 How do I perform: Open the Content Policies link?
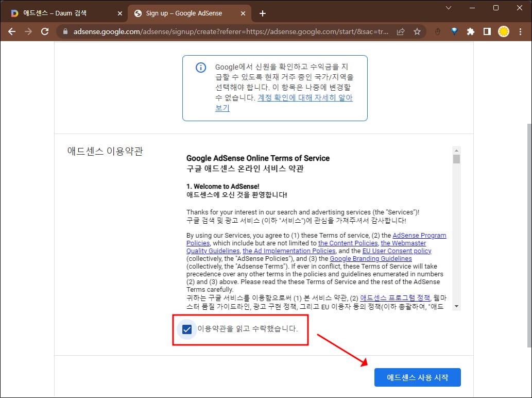[x=348, y=243]
